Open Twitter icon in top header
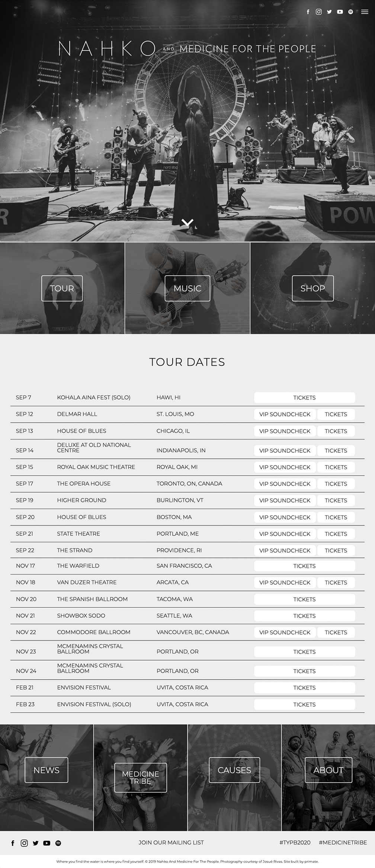 [x=329, y=12]
